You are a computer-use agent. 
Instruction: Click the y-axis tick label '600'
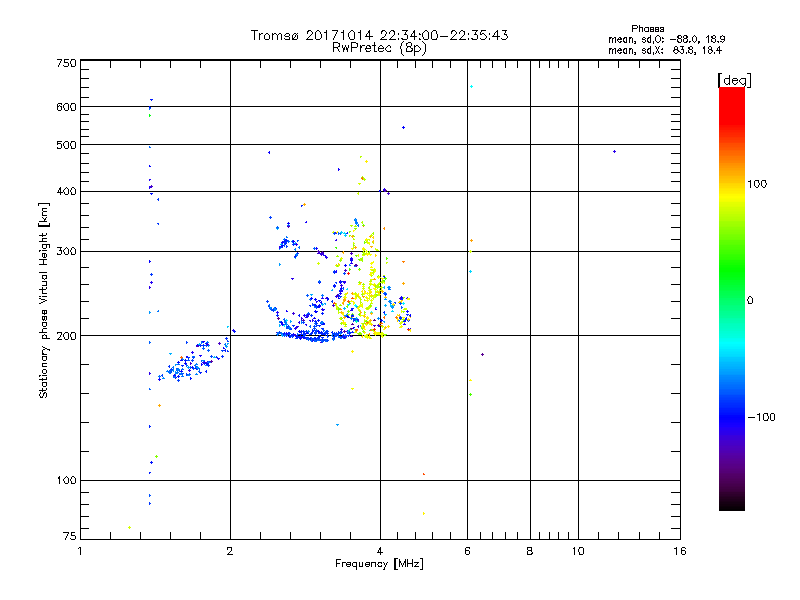[66, 107]
